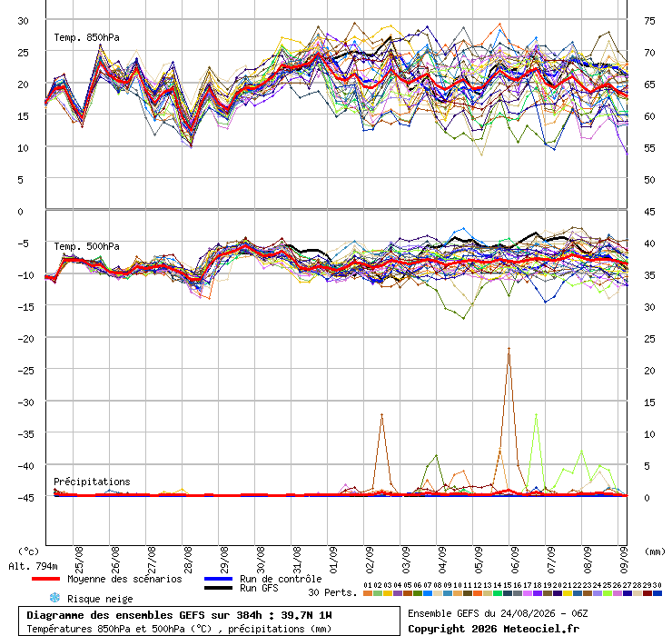Click the 01/09 date axis label

(333, 560)
